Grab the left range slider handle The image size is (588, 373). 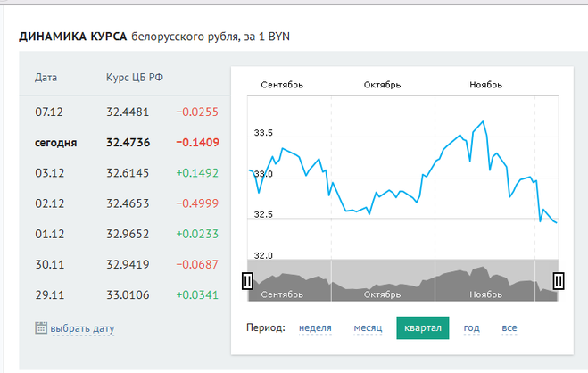tap(247, 281)
